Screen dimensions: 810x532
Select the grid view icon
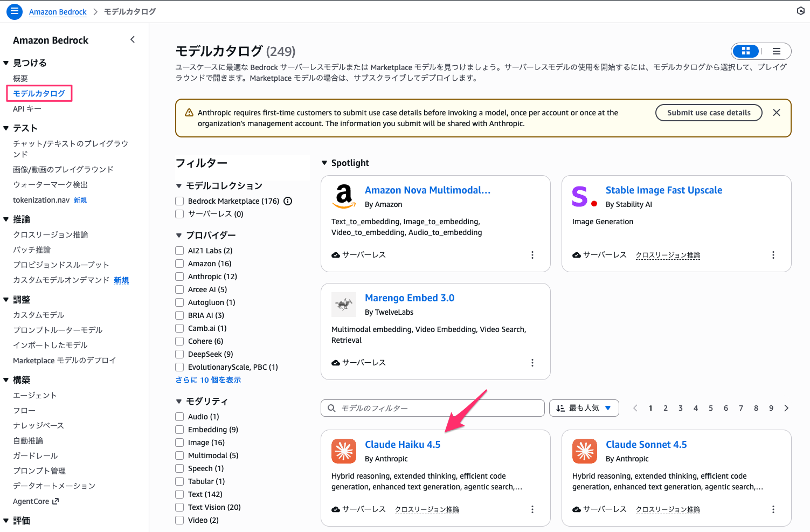coord(746,51)
